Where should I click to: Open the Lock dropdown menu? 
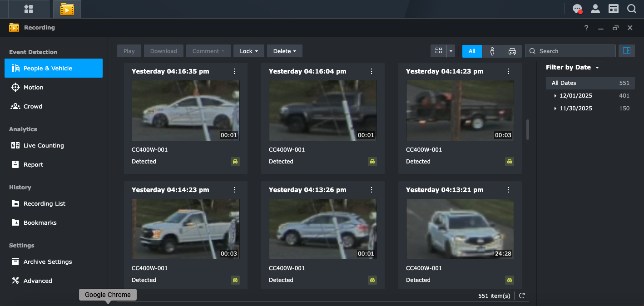tap(248, 51)
